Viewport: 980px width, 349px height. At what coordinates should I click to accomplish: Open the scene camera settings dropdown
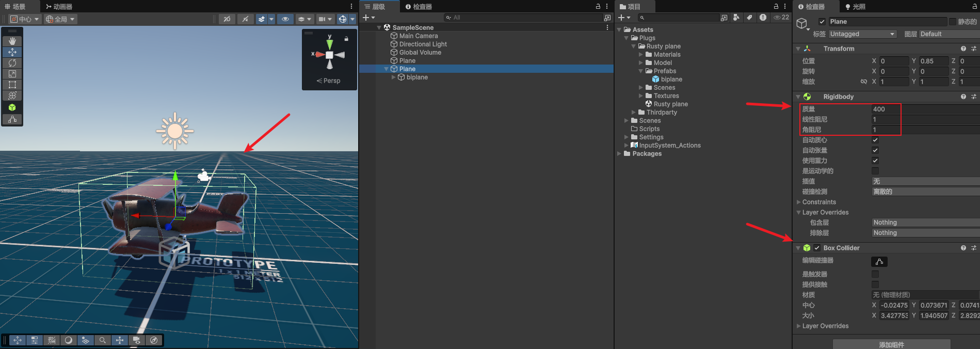tap(325, 19)
